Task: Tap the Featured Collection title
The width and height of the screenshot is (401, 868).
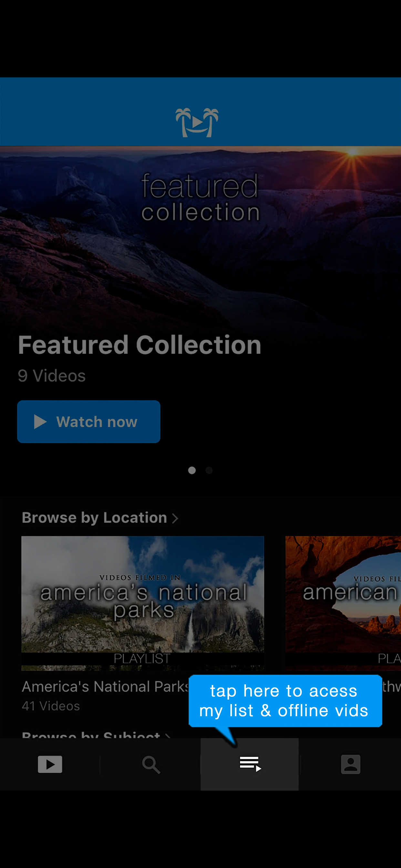Action: 139,345
